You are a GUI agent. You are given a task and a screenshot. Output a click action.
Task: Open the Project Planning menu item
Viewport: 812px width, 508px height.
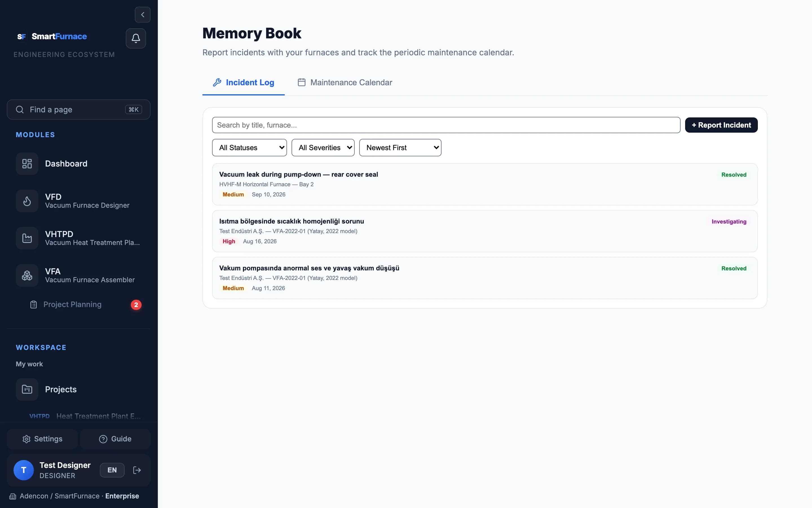click(x=78, y=305)
